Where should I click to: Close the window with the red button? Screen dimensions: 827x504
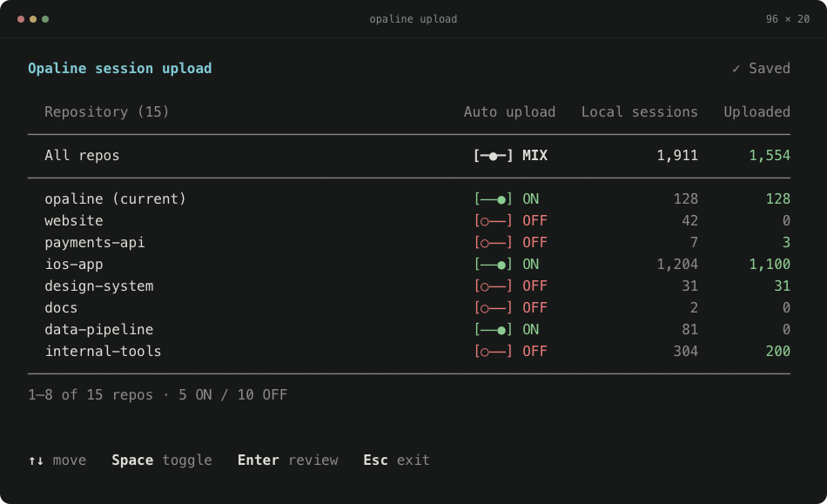(x=21, y=19)
